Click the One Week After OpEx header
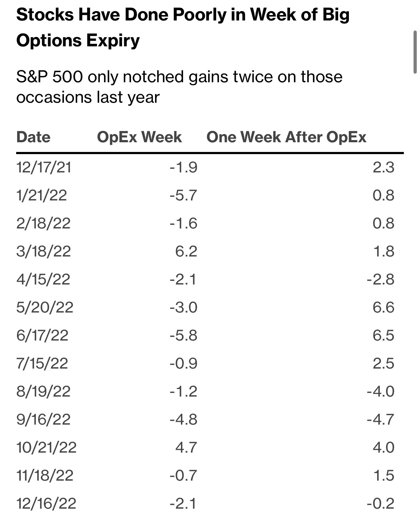The height and width of the screenshot is (518, 420). (286, 137)
